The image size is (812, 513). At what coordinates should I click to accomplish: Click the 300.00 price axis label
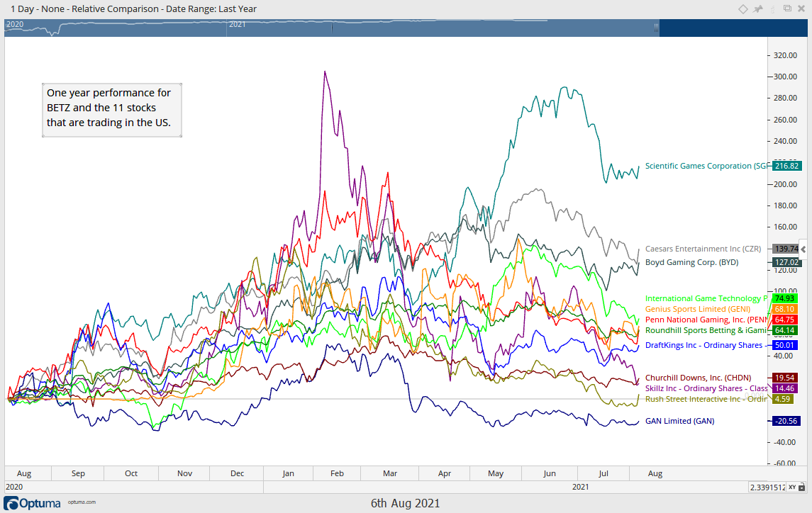pos(785,77)
